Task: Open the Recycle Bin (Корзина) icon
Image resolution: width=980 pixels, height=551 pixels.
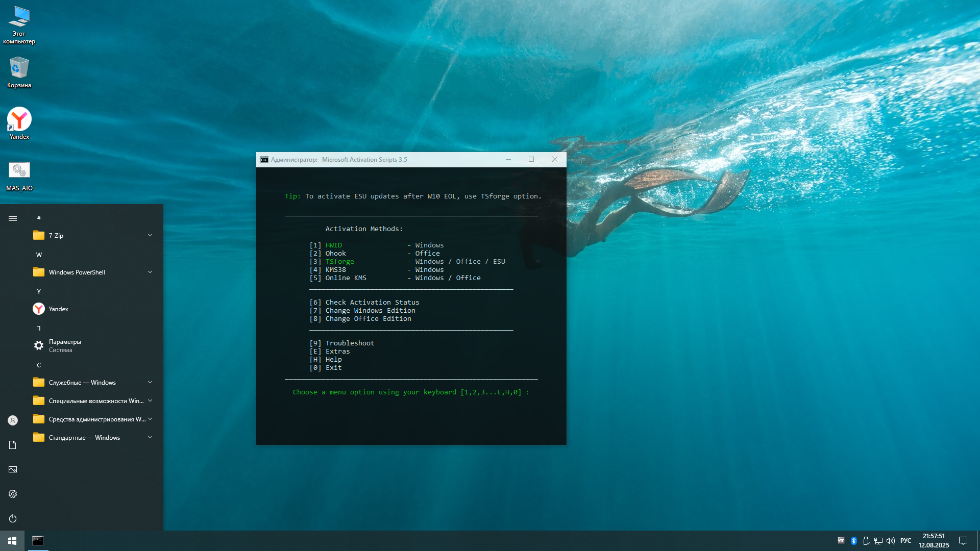Action: pos(19,69)
